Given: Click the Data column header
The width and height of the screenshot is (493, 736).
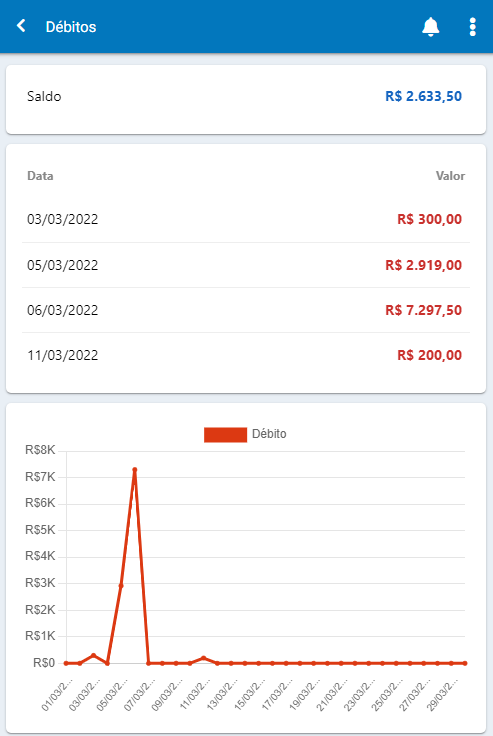Looking at the screenshot, I should point(40,176).
